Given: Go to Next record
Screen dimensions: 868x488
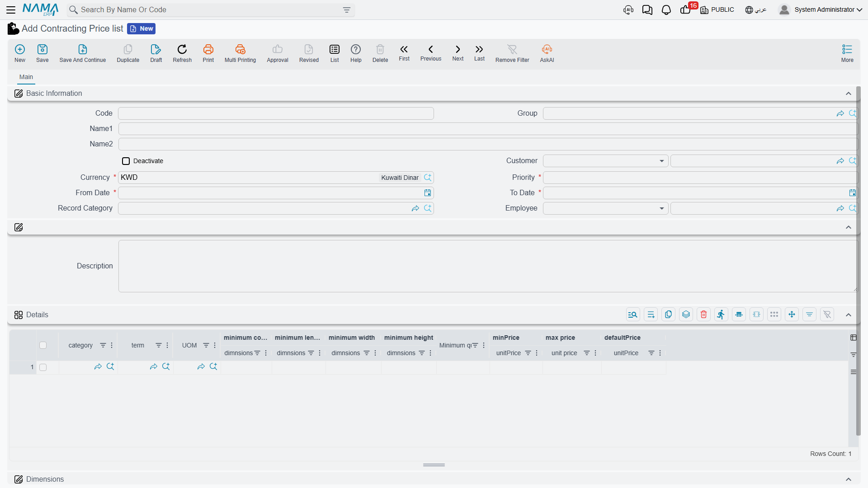Looking at the screenshot, I should click(458, 53).
